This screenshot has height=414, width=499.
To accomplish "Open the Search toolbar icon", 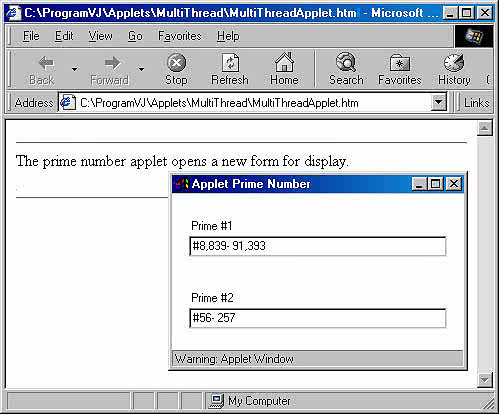I will pyautogui.click(x=346, y=62).
